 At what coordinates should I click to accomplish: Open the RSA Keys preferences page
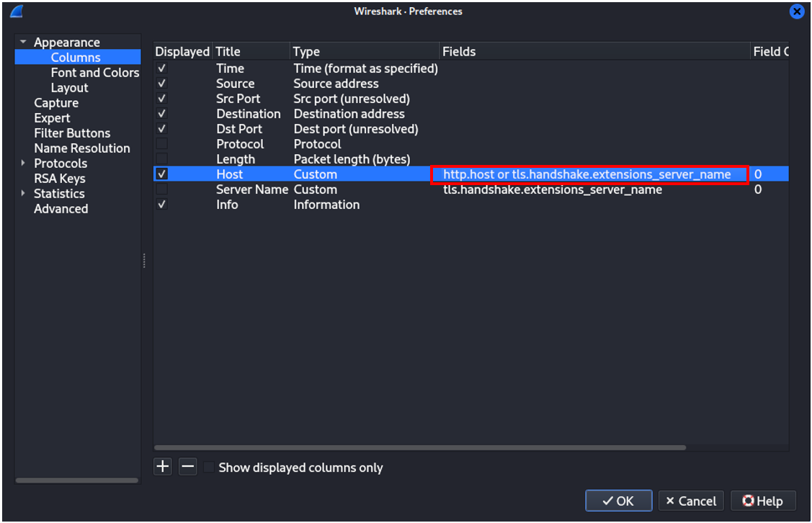point(60,178)
